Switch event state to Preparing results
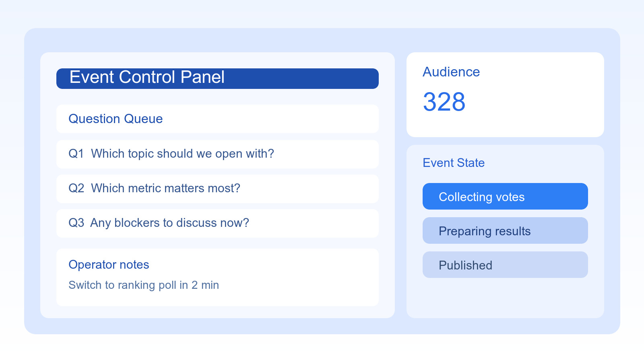 (505, 230)
